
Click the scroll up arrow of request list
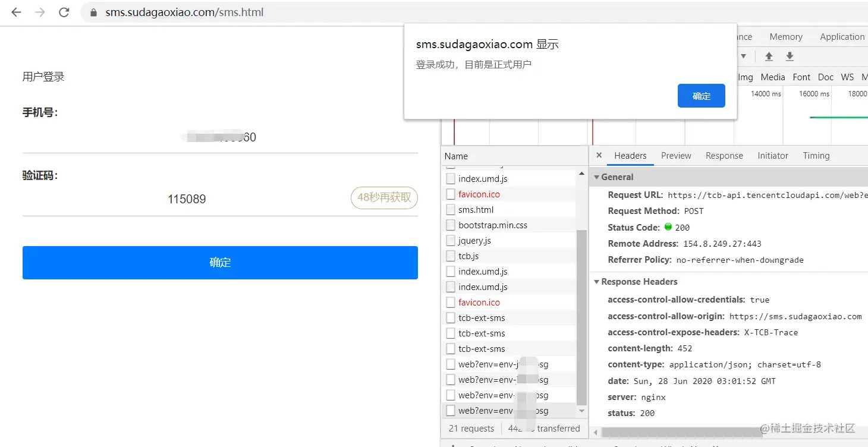coord(581,173)
